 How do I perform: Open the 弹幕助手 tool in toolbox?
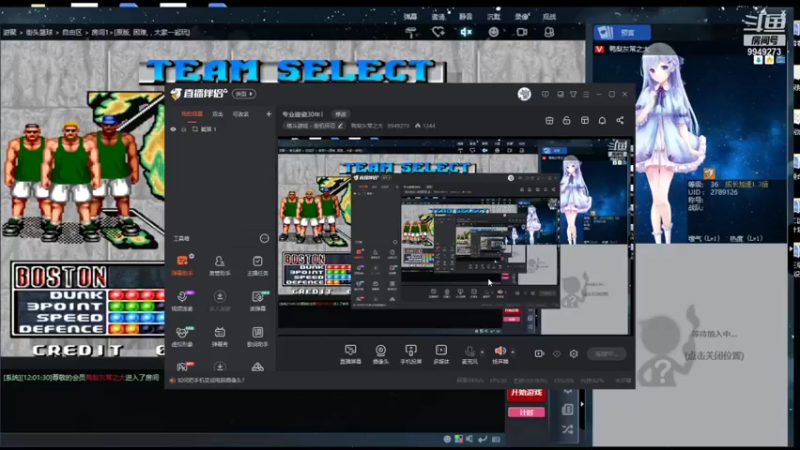(x=182, y=265)
